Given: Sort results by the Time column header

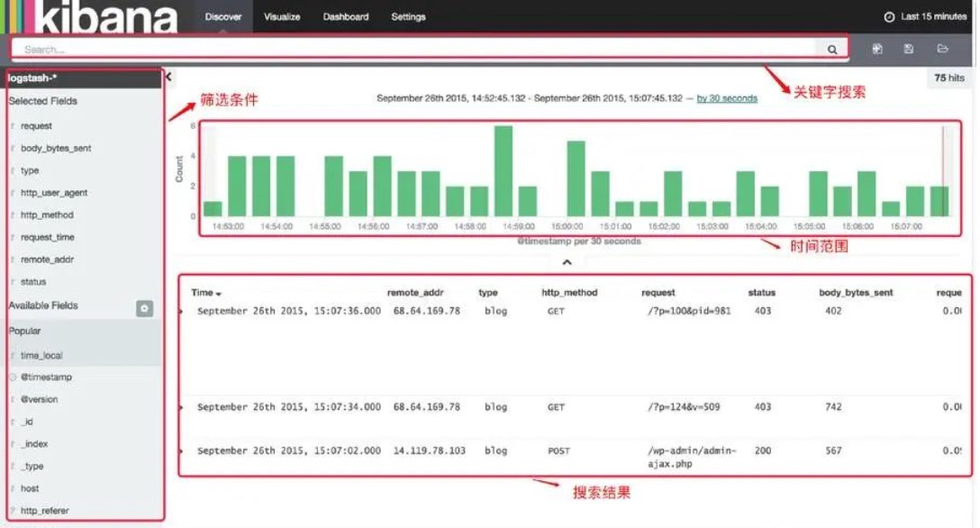Looking at the screenshot, I should [x=205, y=293].
